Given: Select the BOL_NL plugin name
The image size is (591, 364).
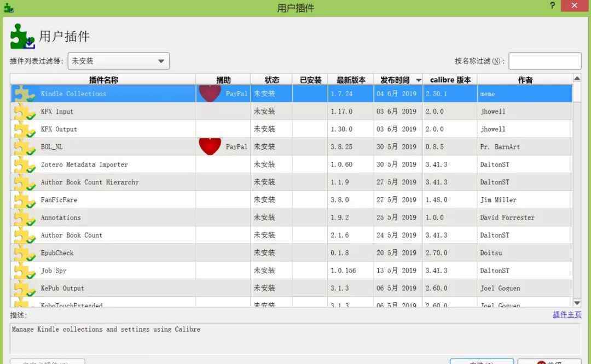Looking at the screenshot, I should point(51,147).
